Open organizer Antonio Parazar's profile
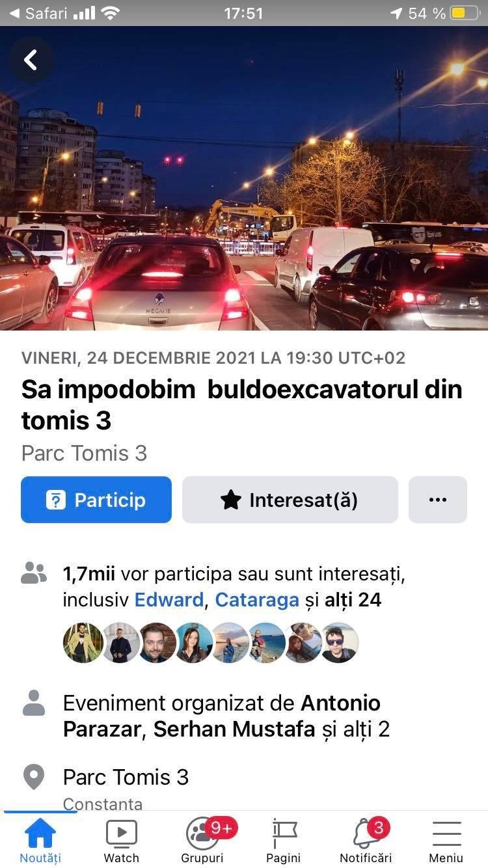 pos(222,716)
